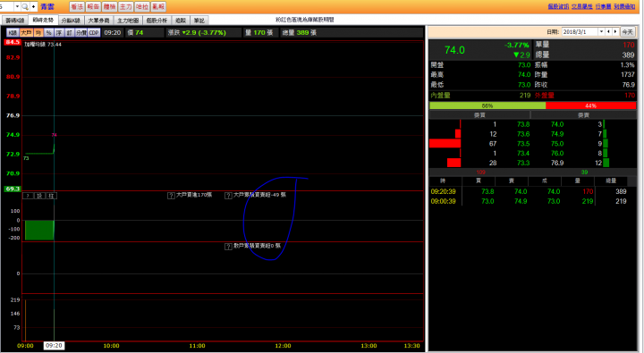Click the 加權均價 73.44 label on chart

tap(43, 45)
